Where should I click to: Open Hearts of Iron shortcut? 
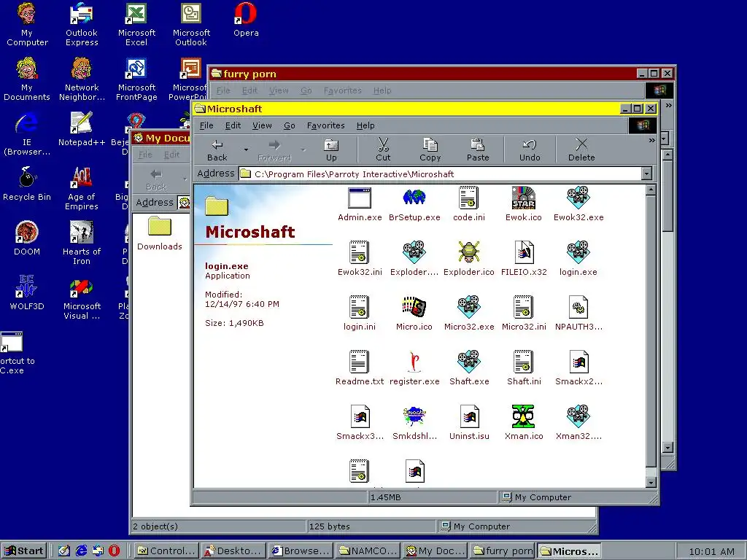82,243
